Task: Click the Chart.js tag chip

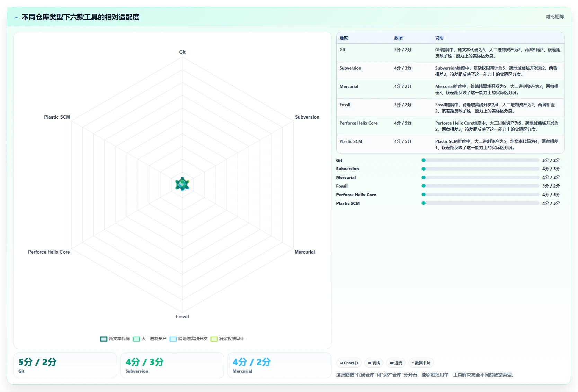Action: (x=349, y=363)
